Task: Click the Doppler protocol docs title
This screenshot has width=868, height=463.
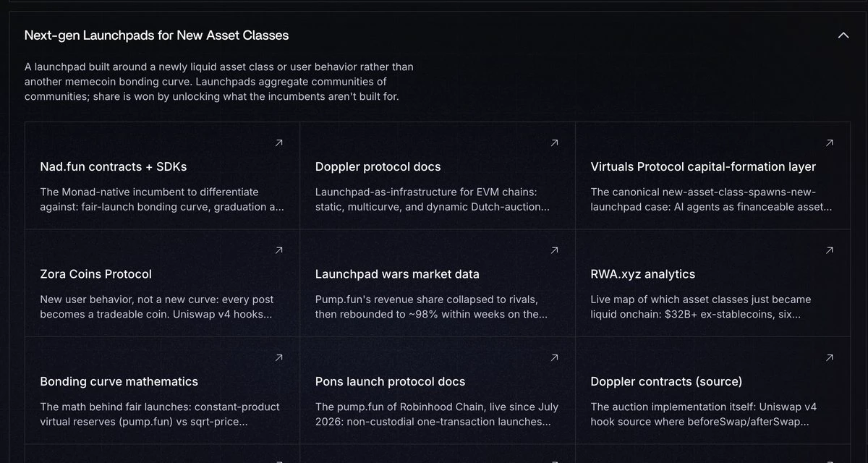Action: pos(378,166)
